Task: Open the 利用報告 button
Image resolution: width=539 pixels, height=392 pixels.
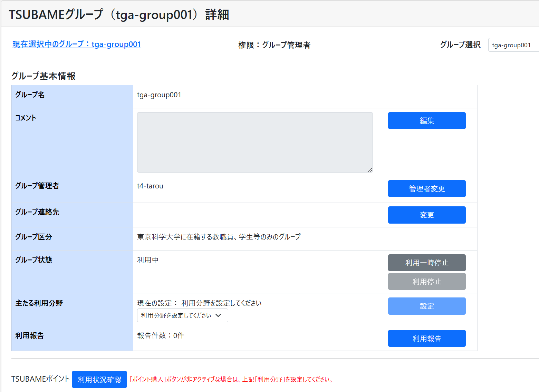Action: [426, 339]
